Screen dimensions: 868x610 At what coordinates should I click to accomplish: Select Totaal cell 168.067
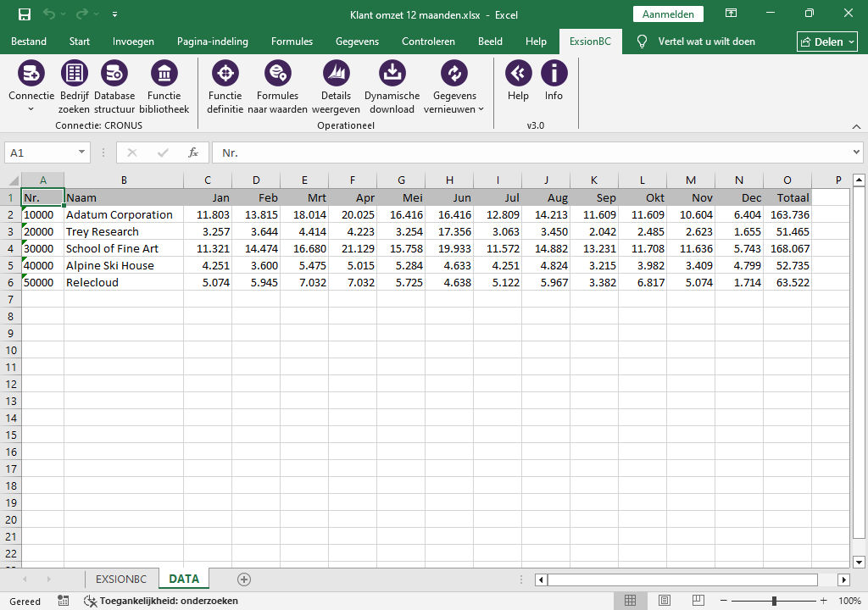tap(787, 248)
